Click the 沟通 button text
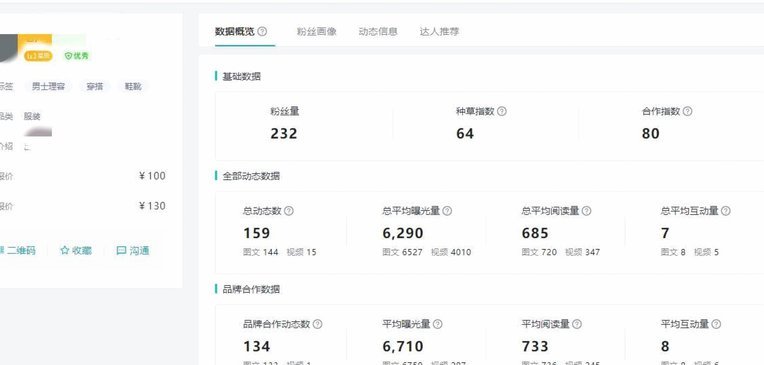The image size is (764, 365). (139, 250)
